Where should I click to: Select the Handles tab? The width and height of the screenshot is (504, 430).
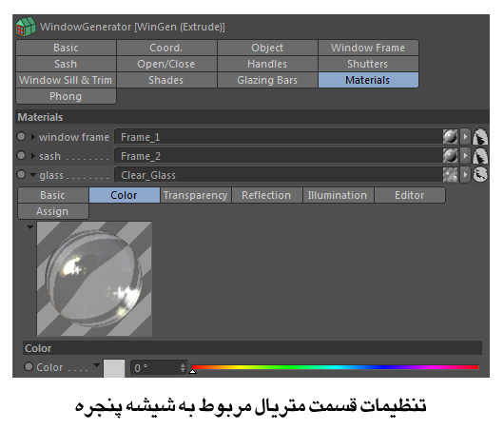pyautogui.click(x=267, y=64)
